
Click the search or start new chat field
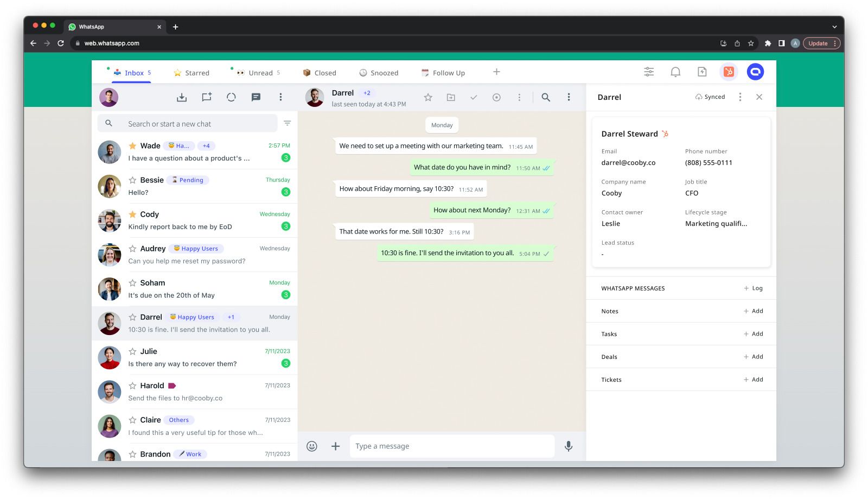(x=188, y=123)
